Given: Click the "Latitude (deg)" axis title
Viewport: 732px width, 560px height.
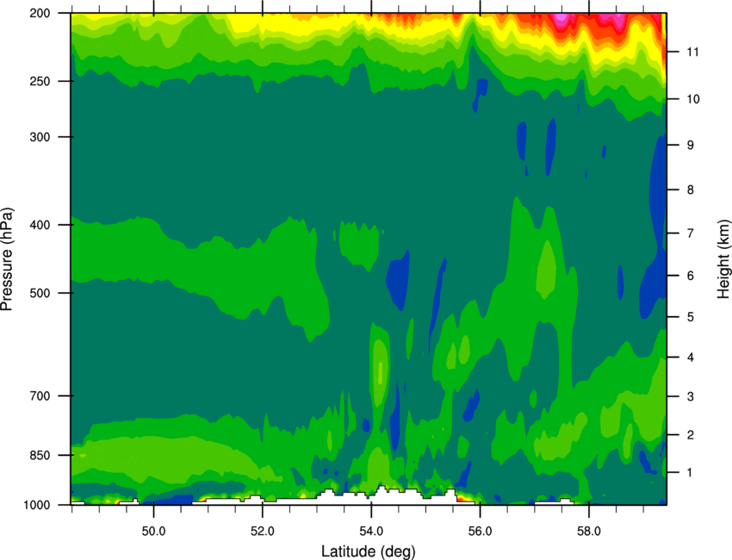Looking at the screenshot, I should (x=368, y=551).
